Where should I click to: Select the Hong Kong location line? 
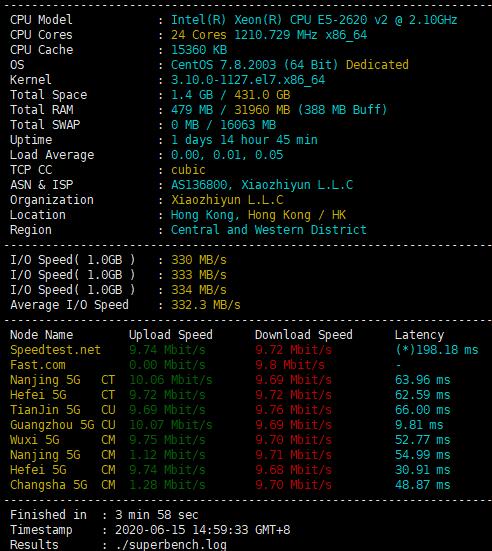pyautogui.click(x=258, y=215)
